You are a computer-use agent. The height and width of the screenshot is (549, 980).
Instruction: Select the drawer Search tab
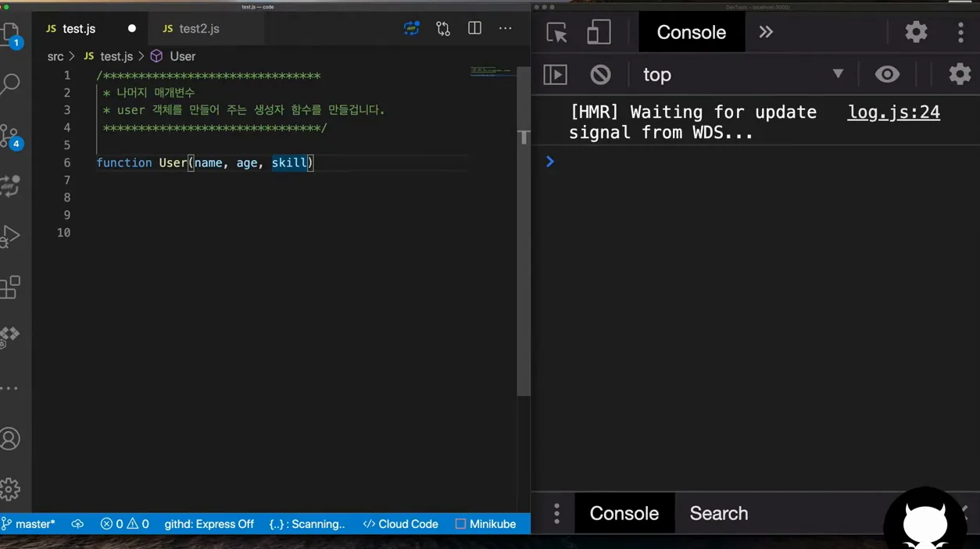point(719,513)
